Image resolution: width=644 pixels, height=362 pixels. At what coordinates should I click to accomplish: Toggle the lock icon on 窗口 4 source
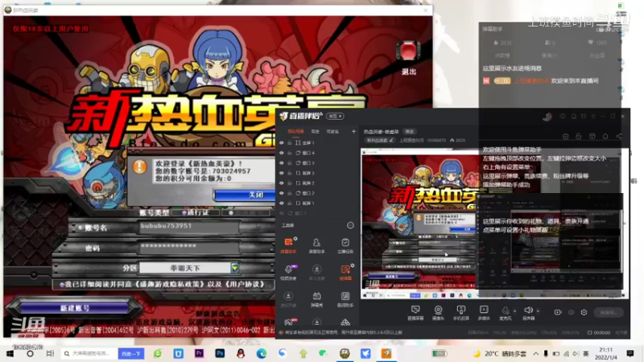click(290, 153)
